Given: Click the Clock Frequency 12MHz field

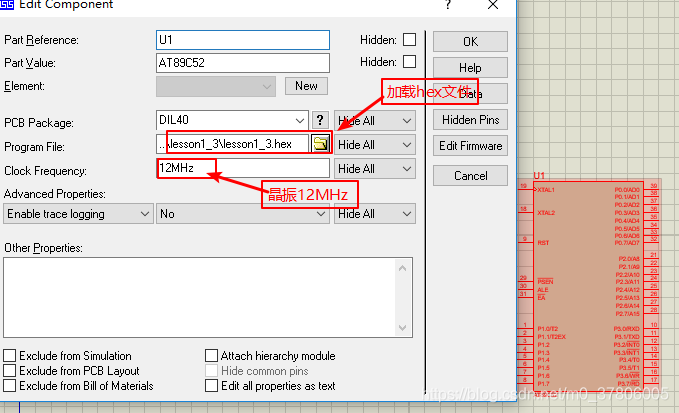Looking at the screenshot, I should click(242, 168).
